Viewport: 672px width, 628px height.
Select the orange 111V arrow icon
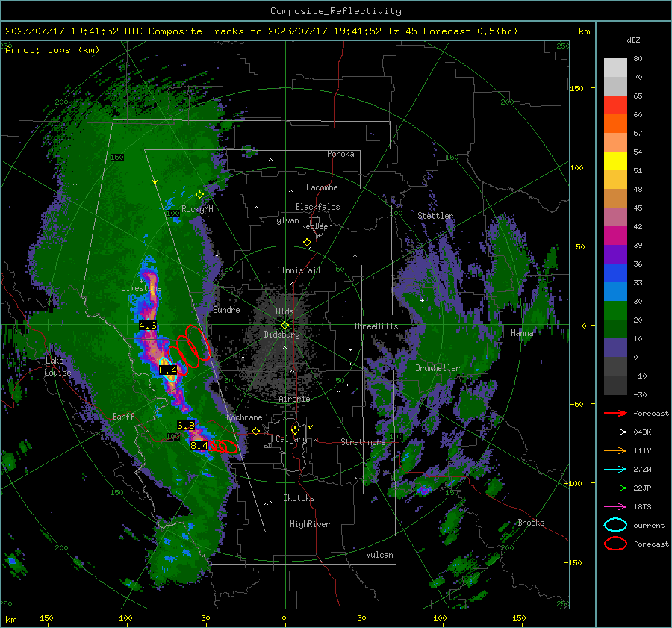pyautogui.click(x=615, y=450)
